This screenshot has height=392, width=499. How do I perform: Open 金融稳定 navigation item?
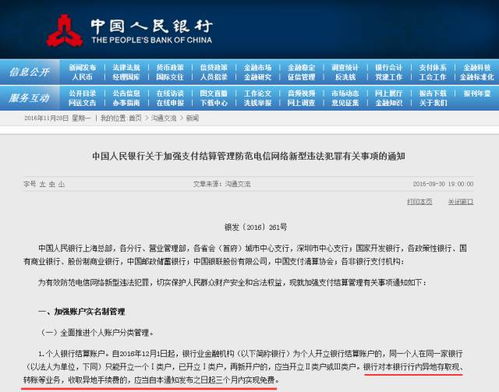coord(301,68)
